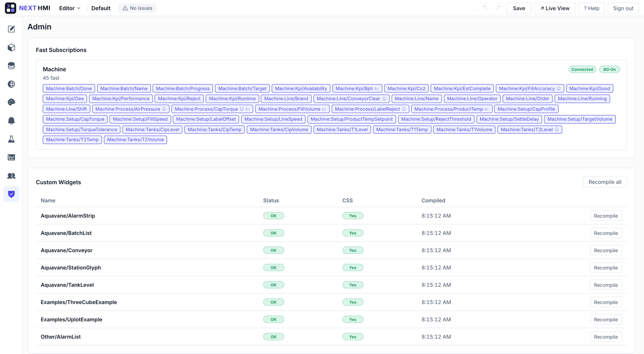This screenshot has height=354, width=644.
Task: Click Recompile all widgets button
Action: point(605,182)
